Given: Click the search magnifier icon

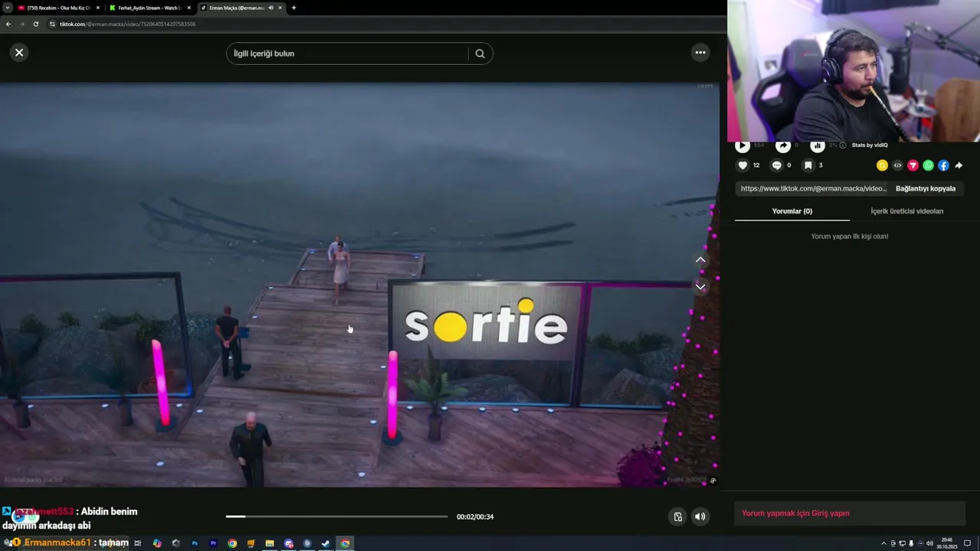Looking at the screenshot, I should (x=480, y=54).
